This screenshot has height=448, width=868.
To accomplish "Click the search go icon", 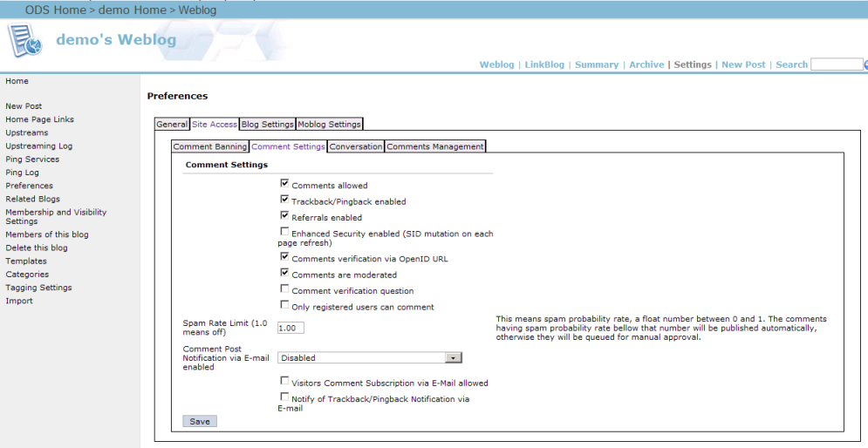I will [x=865, y=65].
